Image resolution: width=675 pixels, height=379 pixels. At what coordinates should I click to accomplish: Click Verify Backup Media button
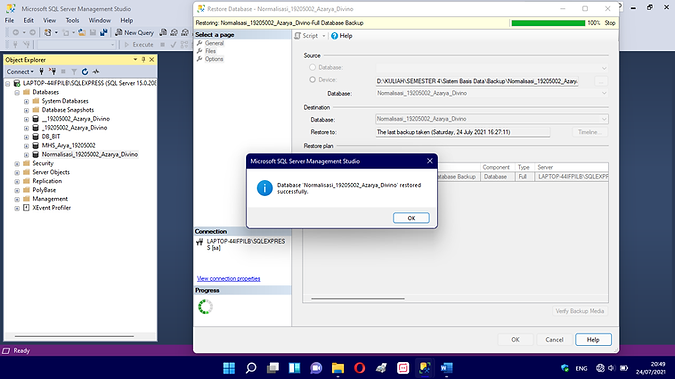(579, 311)
